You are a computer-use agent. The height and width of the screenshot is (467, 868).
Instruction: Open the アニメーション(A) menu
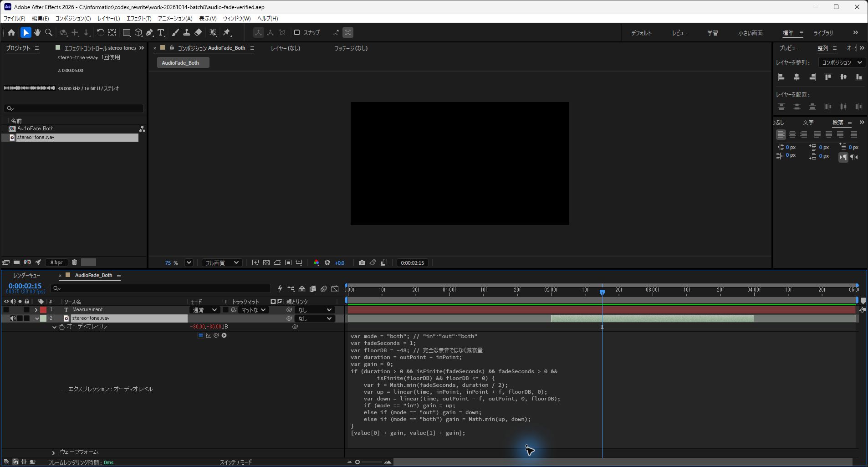tap(175, 18)
